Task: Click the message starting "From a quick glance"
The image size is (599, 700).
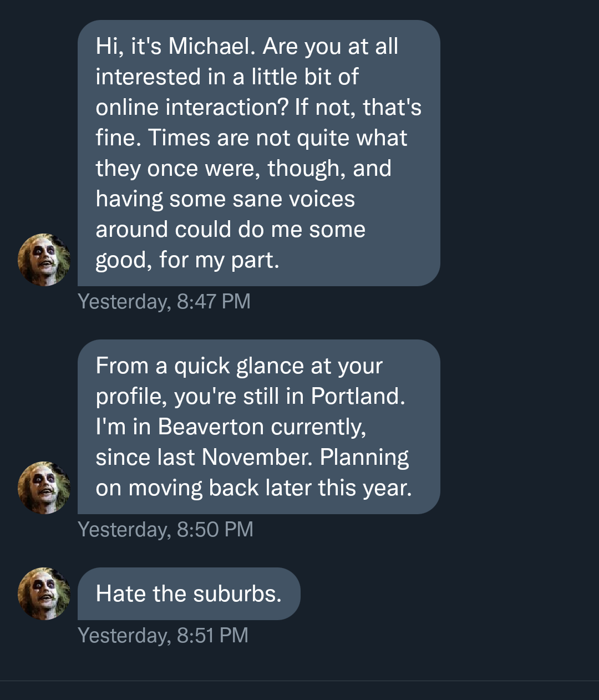Action: (258, 427)
